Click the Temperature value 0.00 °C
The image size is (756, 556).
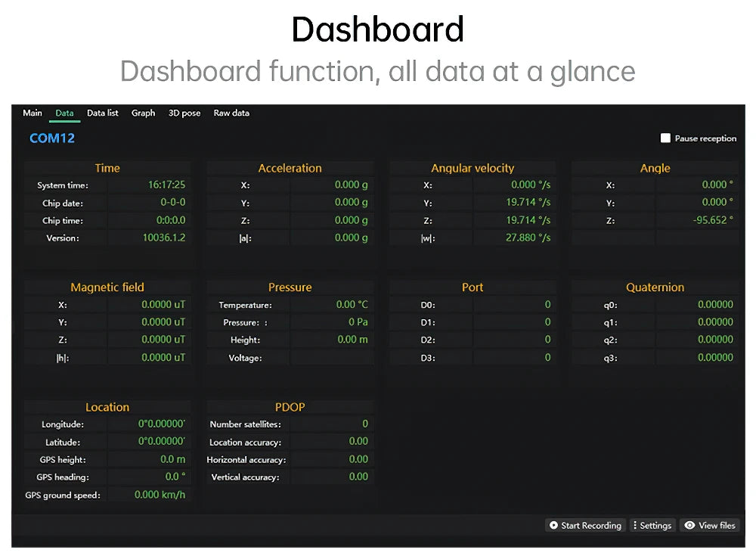(352, 305)
